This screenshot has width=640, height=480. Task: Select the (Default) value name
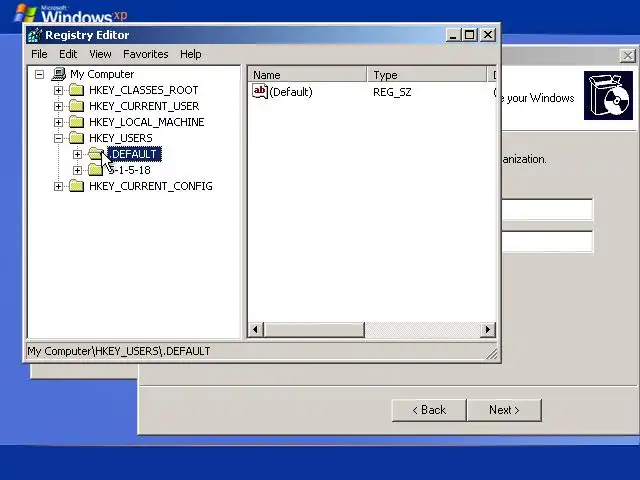(291, 92)
